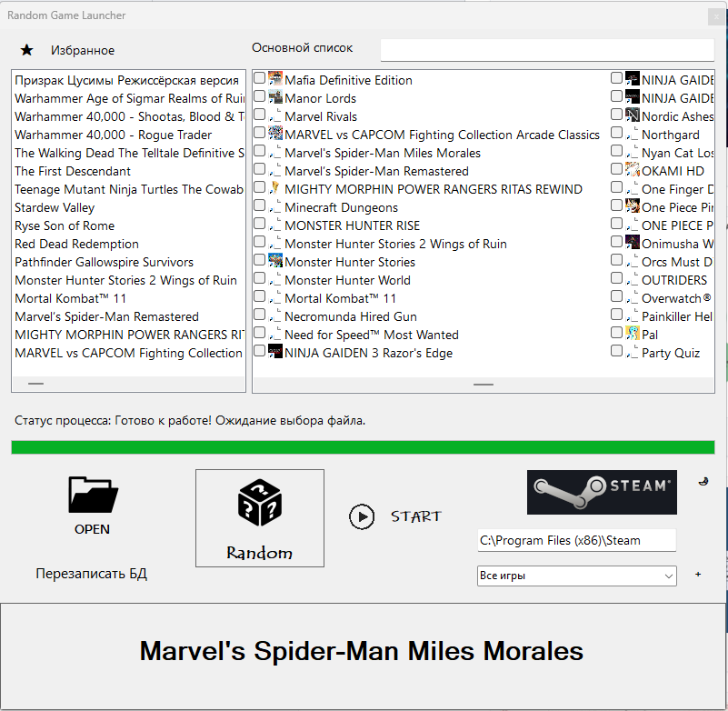Viewport: 728px width, 711px height.
Task: Click the main list horizontal scrollbar
Action: pos(483,385)
